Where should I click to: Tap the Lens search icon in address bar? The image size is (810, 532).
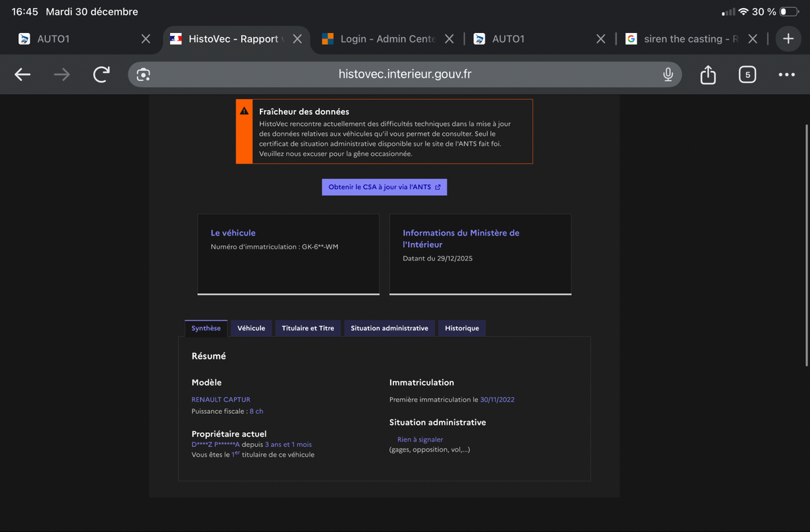[x=143, y=75]
